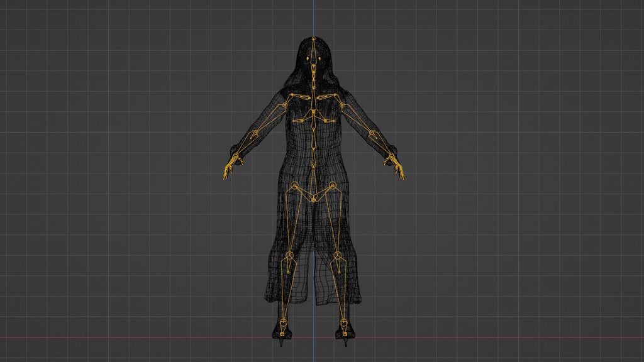Click the pelvis root joint between the hips
644x362 pixels.
point(313,199)
